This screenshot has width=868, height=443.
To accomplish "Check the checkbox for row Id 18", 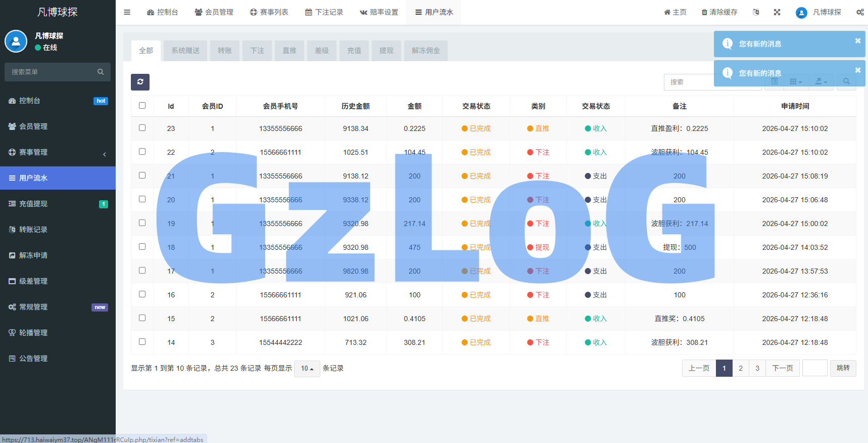I will (142, 247).
